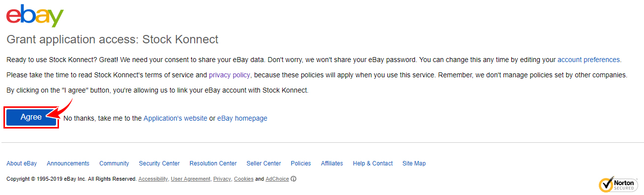Click the Norton Secured badge

click(618, 184)
